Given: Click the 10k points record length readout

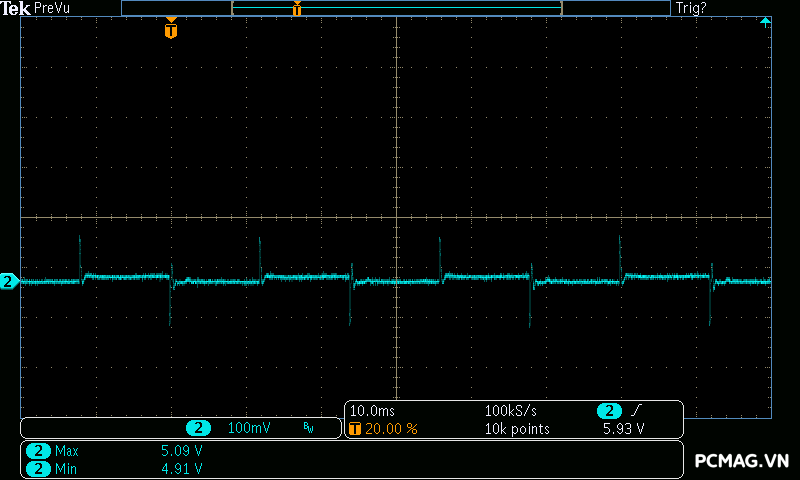Looking at the screenshot, I should click(516, 429).
